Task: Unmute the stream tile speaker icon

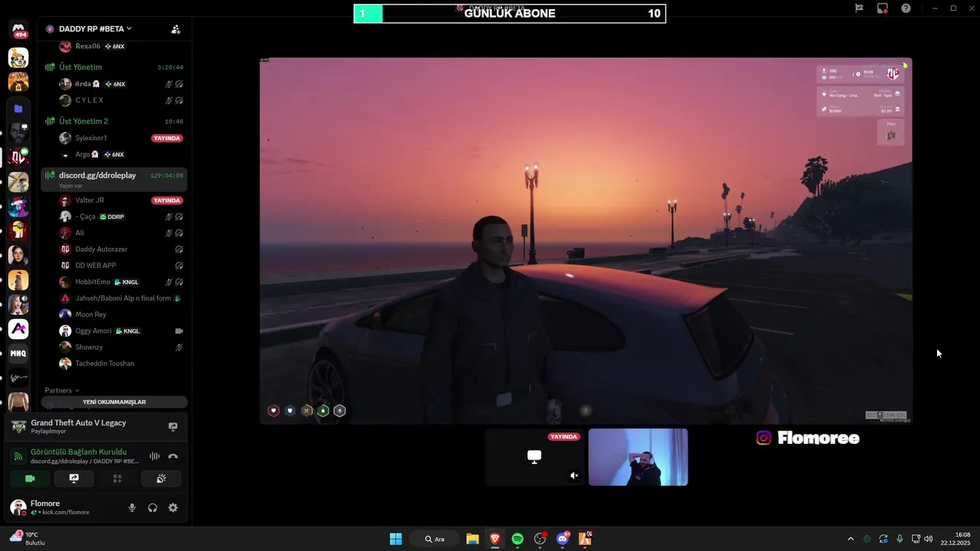Action: pyautogui.click(x=574, y=475)
